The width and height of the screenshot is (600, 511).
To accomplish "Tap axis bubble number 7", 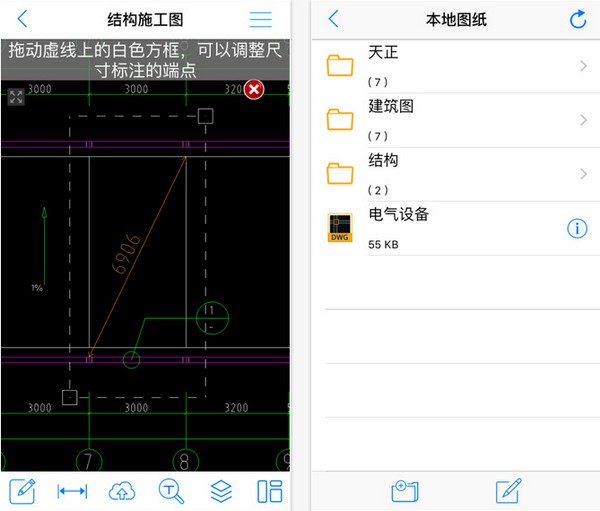I will pyautogui.click(x=89, y=460).
